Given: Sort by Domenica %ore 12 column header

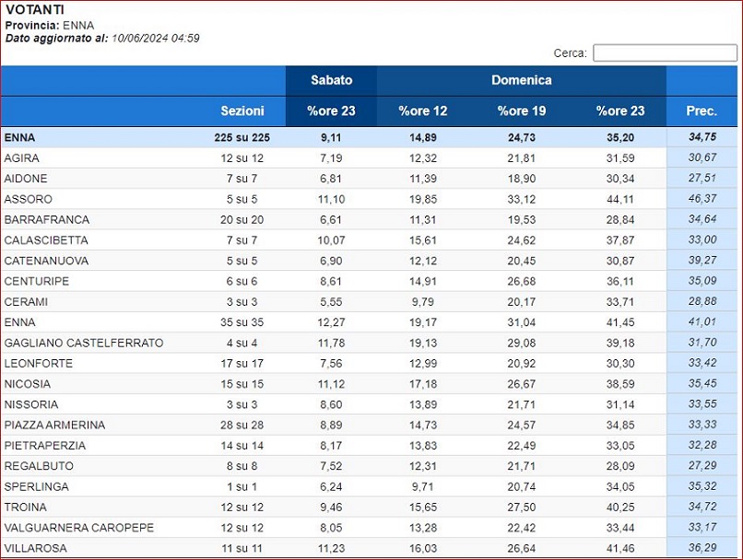Looking at the screenshot, I should click(x=423, y=111).
